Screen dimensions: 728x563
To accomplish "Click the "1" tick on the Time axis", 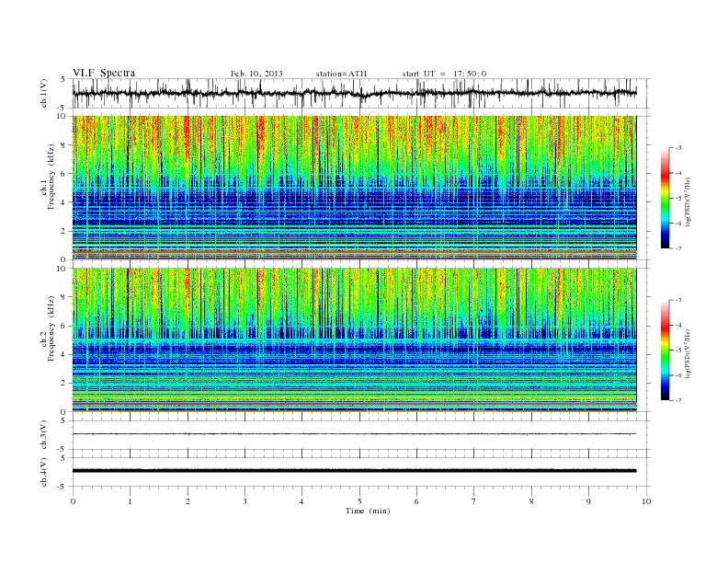I will 130,501.
